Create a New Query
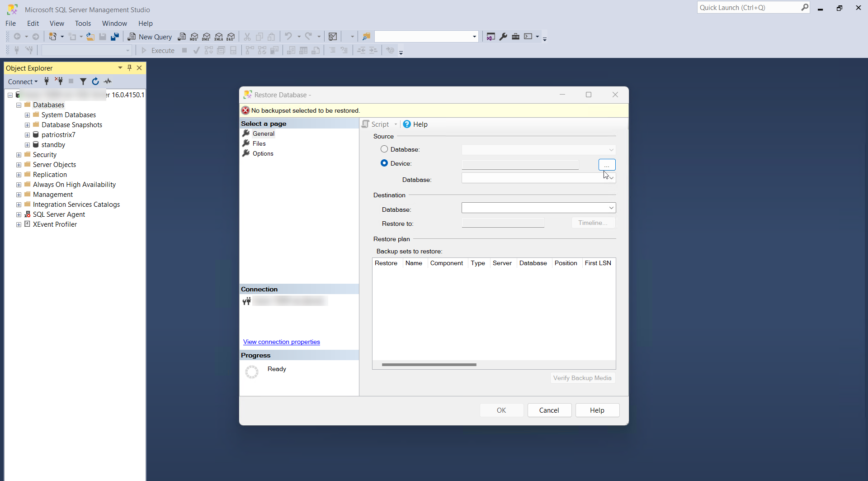The height and width of the screenshot is (481, 868). 150,37
